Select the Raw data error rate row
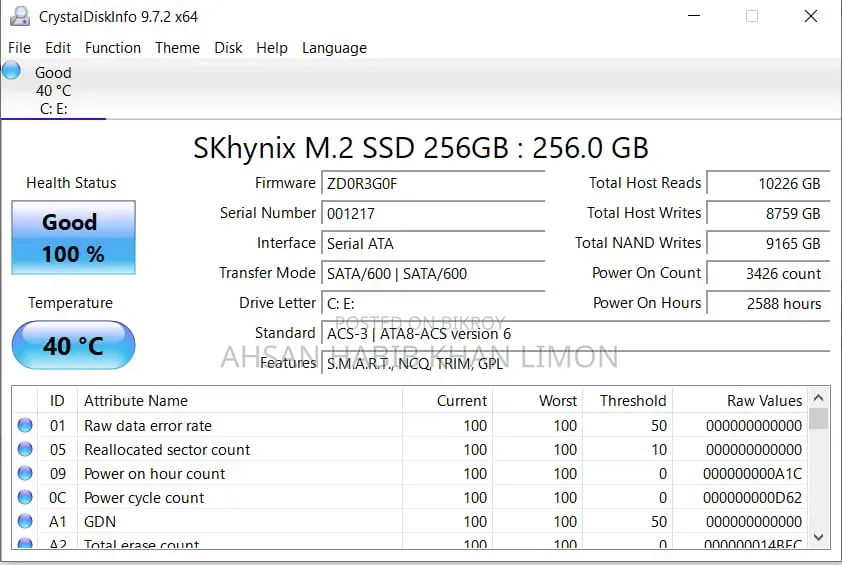The image size is (842, 565). [x=410, y=426]
